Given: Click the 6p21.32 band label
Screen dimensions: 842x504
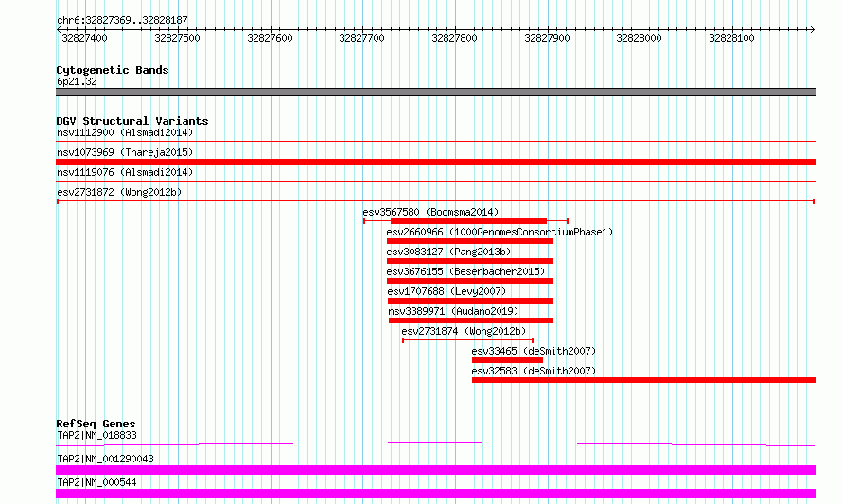Looking at the screenshot, I should [77, 81].
